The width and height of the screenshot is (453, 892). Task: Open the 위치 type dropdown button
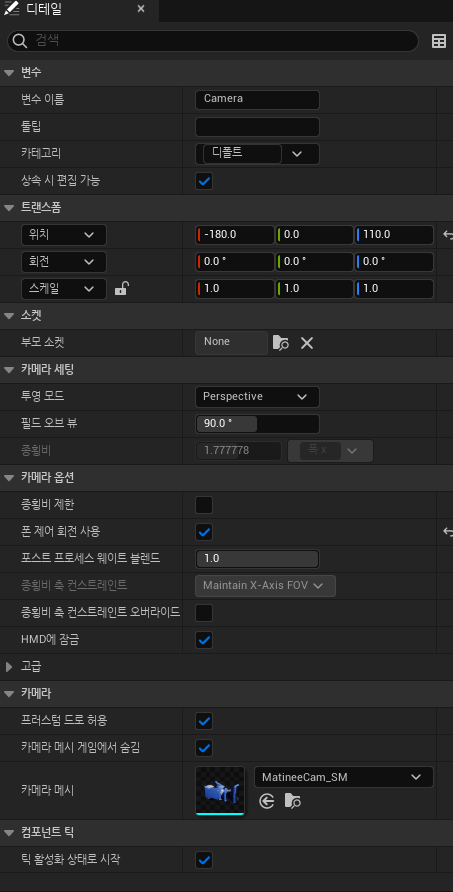pyautogui.click(x=64, y=234)
